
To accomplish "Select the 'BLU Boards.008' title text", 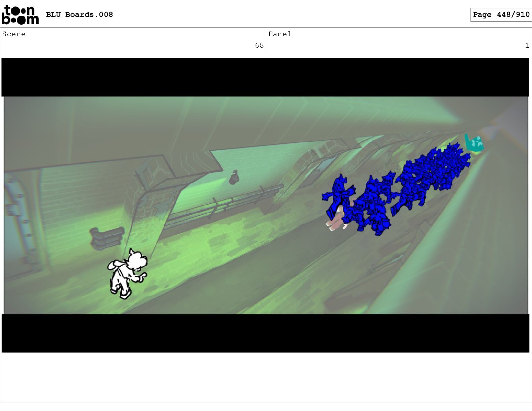I will pyautogui.click(x=79, y=14).
